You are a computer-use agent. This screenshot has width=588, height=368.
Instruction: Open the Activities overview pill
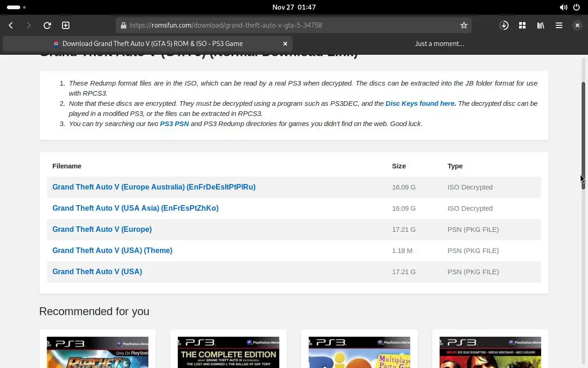click(x=16, y=7)
